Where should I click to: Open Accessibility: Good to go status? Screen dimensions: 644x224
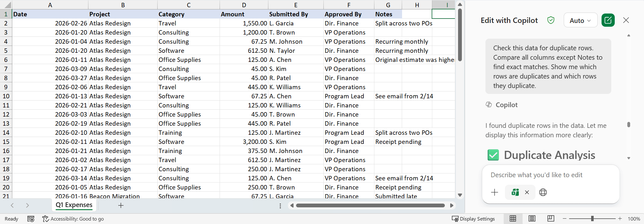click(73, 219)
